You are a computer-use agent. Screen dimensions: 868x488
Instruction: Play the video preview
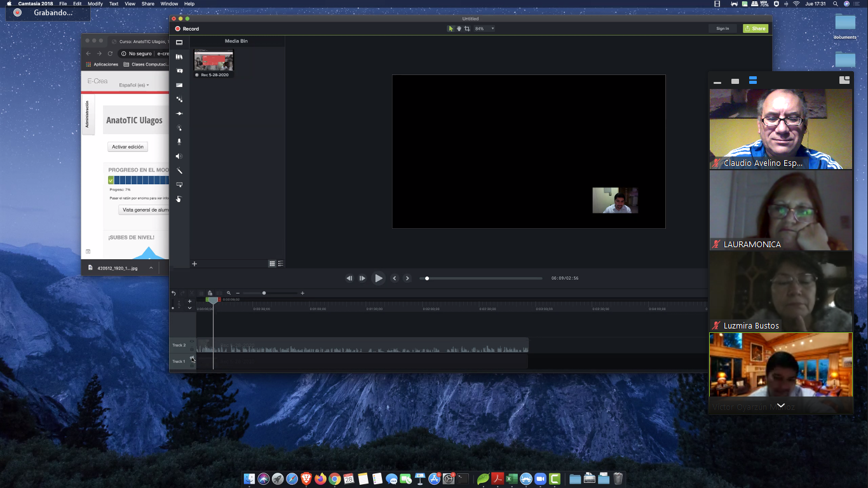379,278
